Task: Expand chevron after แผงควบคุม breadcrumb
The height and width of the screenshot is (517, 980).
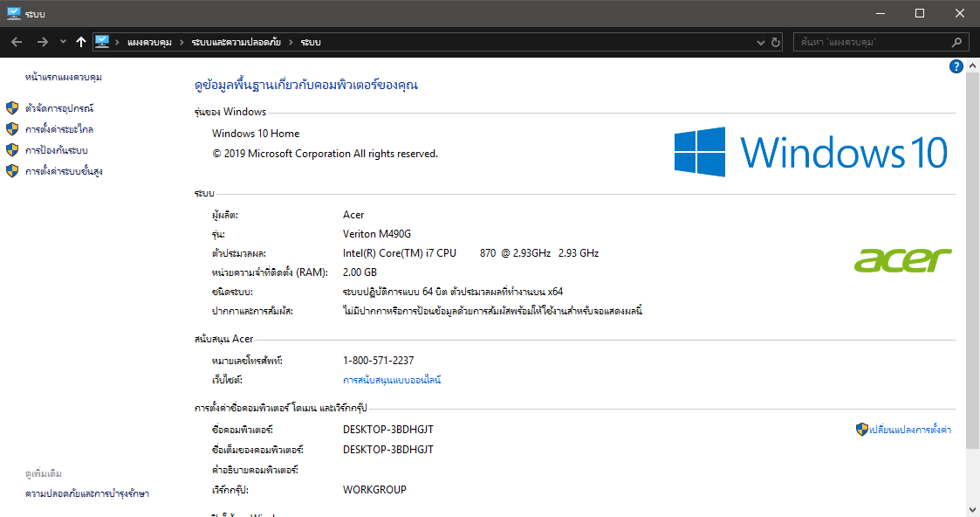Action: (182, 43)
